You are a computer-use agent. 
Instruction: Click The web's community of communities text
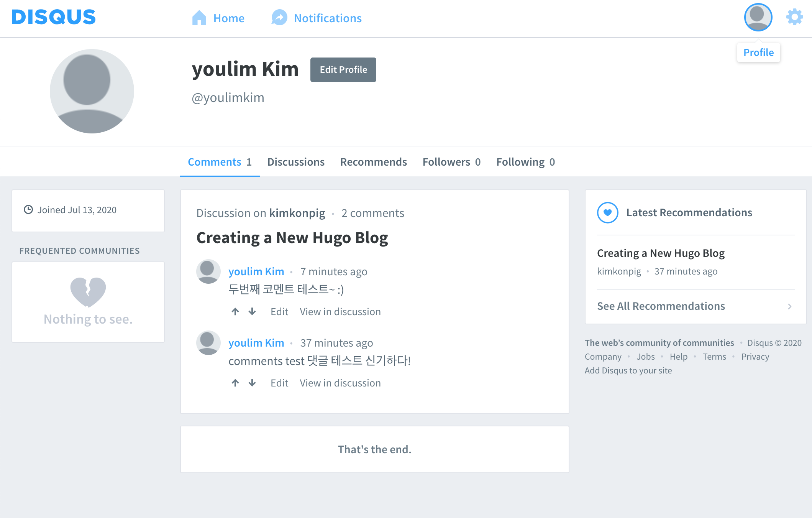(659, 343)
